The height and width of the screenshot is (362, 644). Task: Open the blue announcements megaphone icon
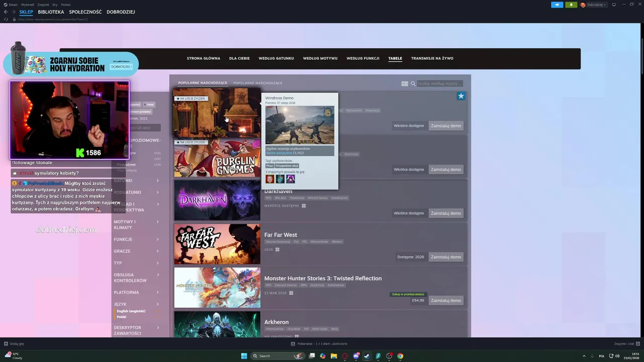(557, 5)
